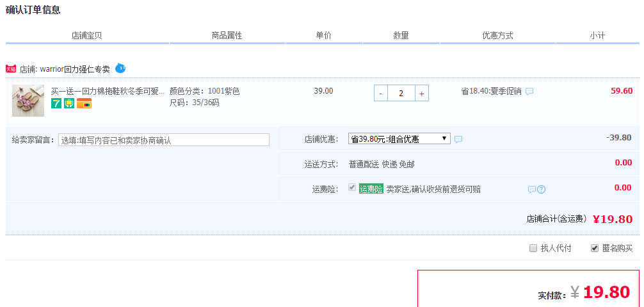Click the 小计 column header
This screenshot has height=307, width=644.
[x=597, y=36]
